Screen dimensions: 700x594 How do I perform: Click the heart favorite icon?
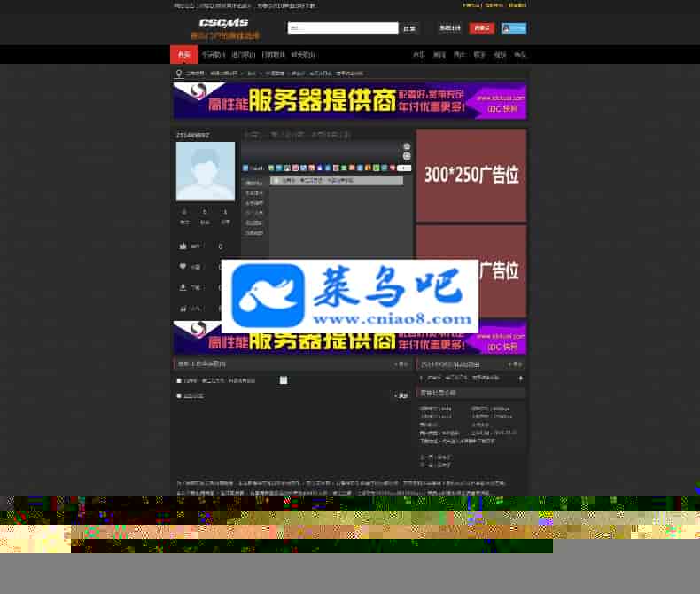183,266
